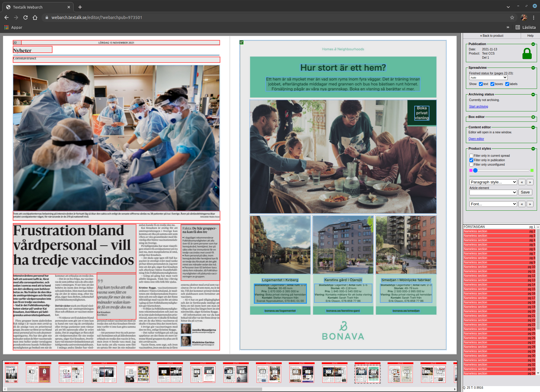Viewport: 540px width, 392px height.
Task: Open the Chrome three-dot menu
Action: tap(533, 17)
